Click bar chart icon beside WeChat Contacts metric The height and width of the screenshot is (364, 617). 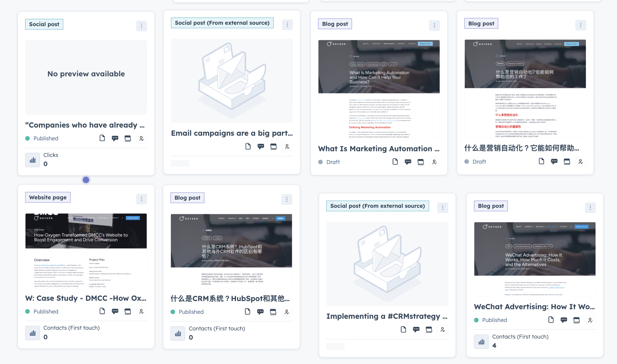pos(481,341)
